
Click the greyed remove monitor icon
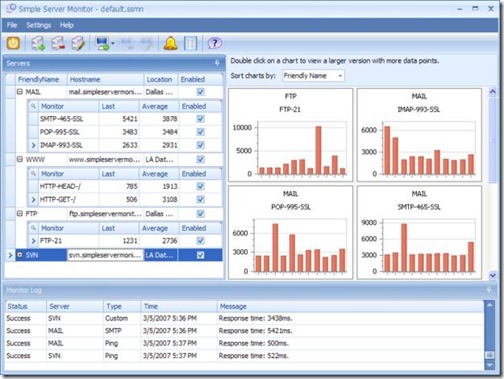click(x=126, y=43)
